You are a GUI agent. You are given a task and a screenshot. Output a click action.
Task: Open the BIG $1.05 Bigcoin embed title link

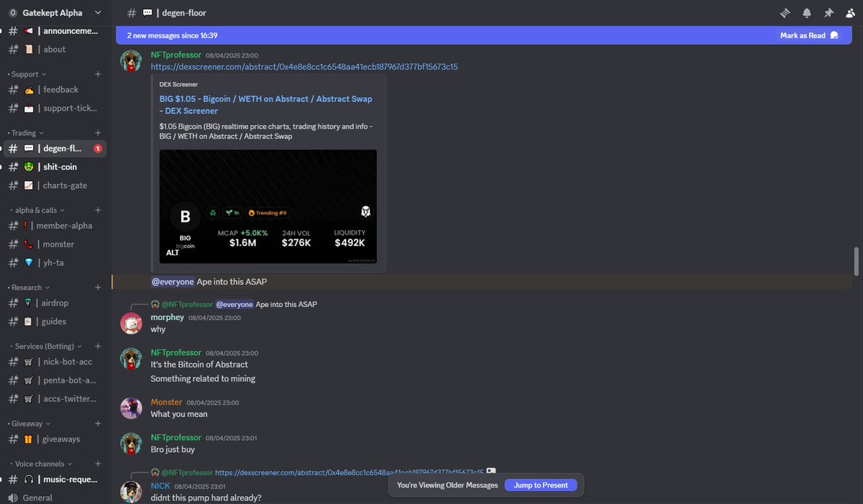tap(266, 105)
